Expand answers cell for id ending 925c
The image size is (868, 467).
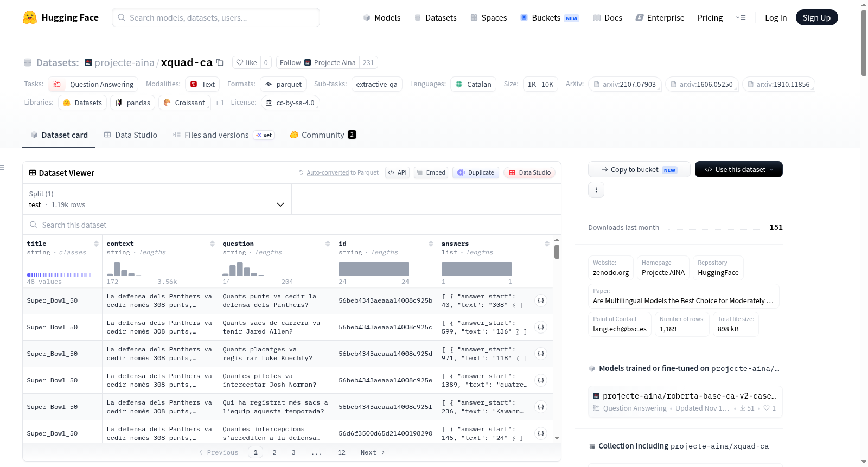[x=541, y=327]
